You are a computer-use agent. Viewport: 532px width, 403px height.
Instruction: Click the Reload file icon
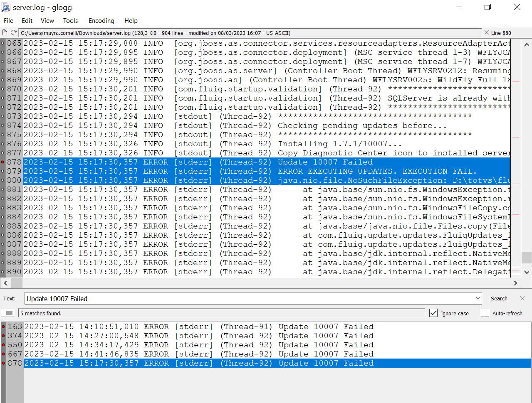coord(13,32)
